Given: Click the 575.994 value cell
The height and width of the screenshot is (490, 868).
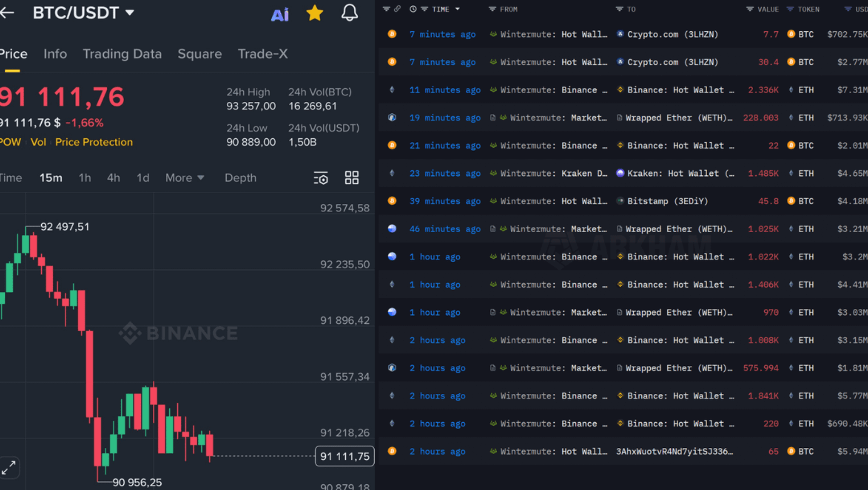Looking at the screenshot, I should coord(761,368).
